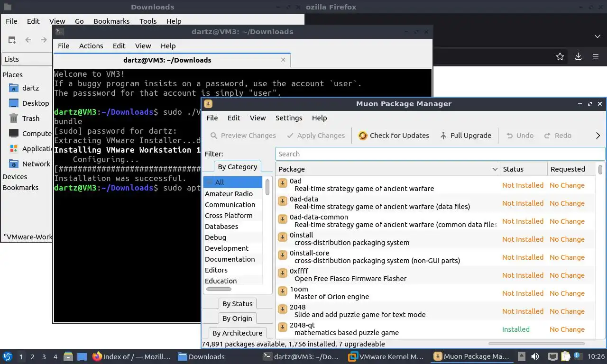Expand the Muon toolbar overflow chevron
Image resolution: width=607 pixels, height=364 pixels.
coord(598,136)
